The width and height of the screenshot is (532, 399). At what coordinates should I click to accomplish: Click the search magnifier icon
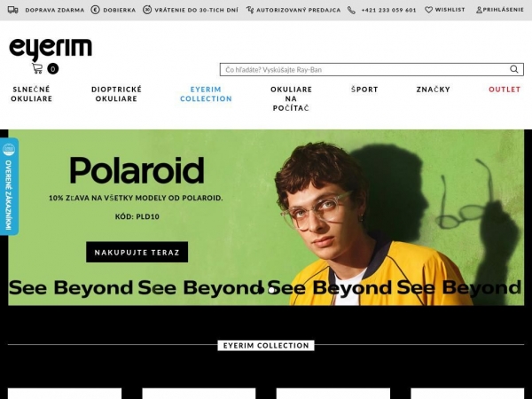513,69
